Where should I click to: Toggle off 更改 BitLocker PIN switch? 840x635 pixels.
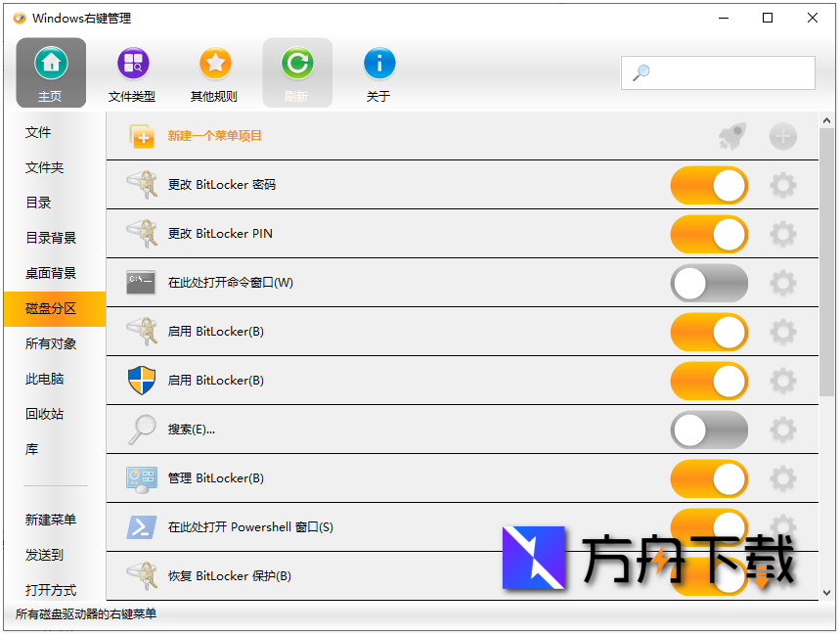709,234
